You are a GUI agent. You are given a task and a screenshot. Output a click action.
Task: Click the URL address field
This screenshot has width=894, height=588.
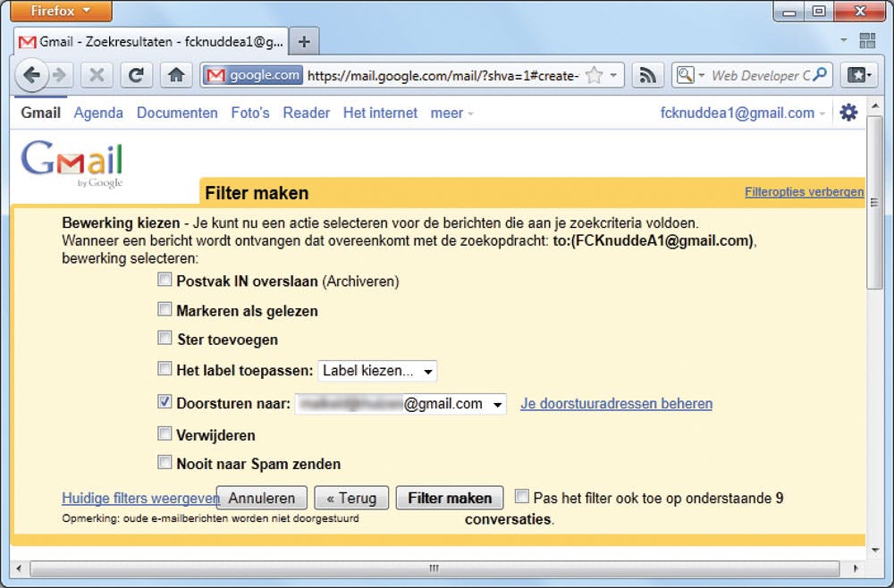pyautogui.click(x=443, y=76)
